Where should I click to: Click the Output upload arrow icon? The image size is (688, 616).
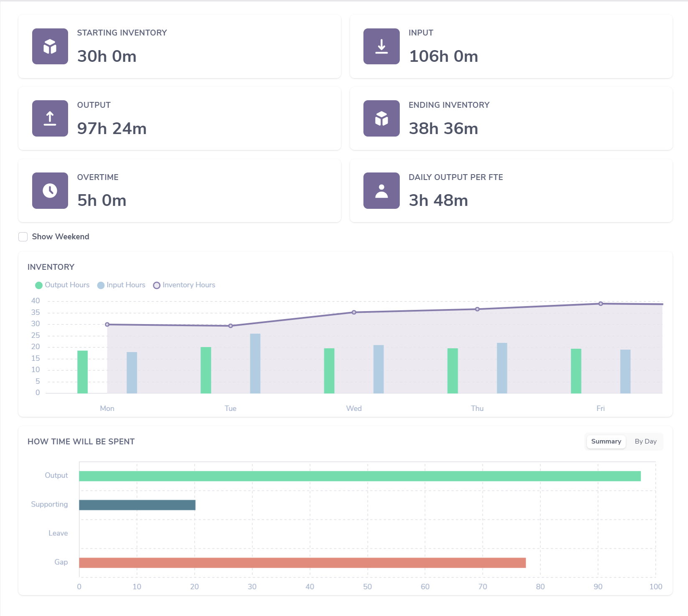click(50, 118)
